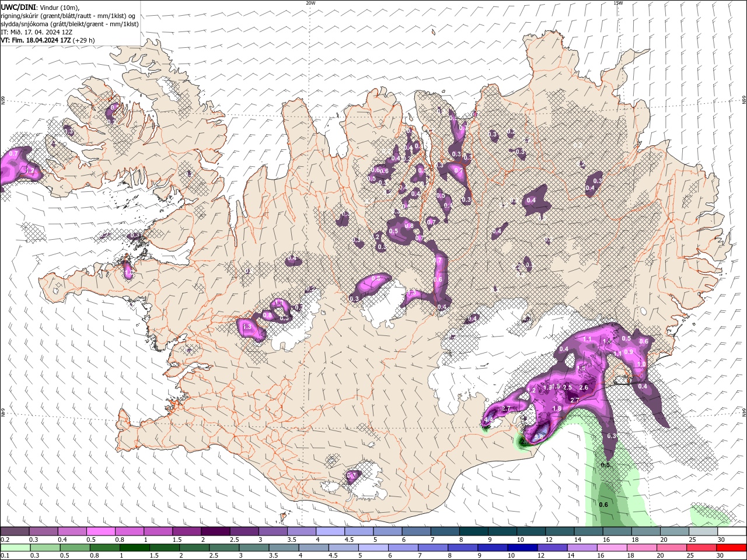The width and height of the screenshot is (747, 560).
Task: Select the crimson 25–30 rain scale swatch
Action: (701, 548)
